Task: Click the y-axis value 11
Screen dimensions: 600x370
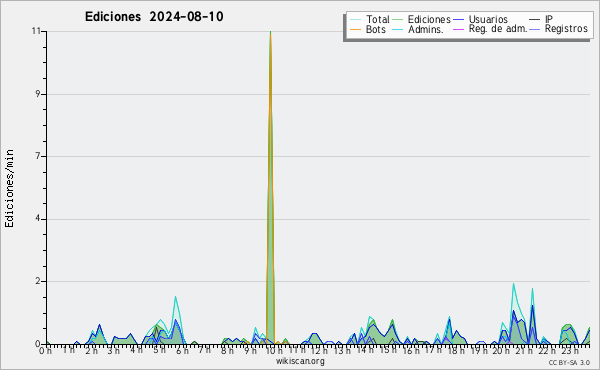Action: click(x=36, y=31)
